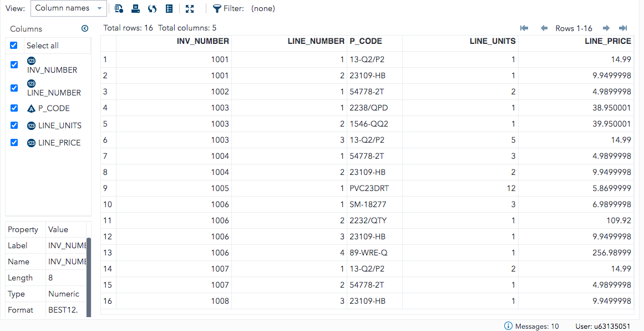Expand the Messages indicator
644x331 pixels.
tap(509, 326)
